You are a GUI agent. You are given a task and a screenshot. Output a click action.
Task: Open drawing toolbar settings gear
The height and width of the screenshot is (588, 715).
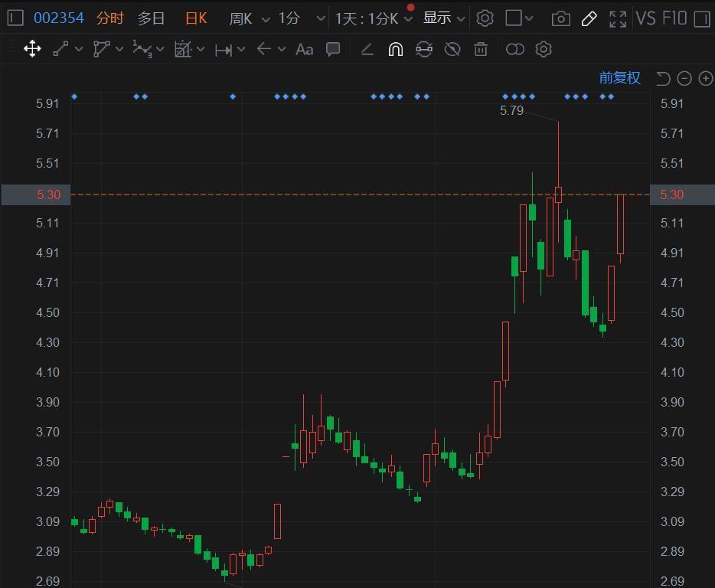[543, 49]
